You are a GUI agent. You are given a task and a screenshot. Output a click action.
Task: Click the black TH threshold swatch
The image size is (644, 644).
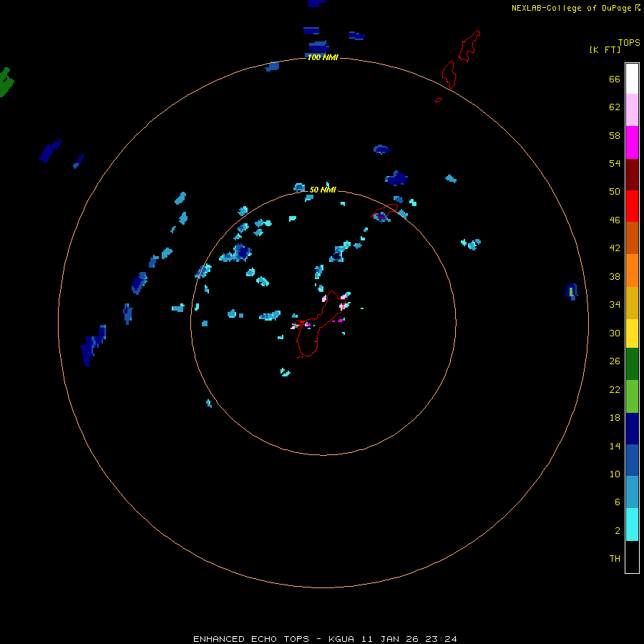pyautogui.click(x=632, y=557)
